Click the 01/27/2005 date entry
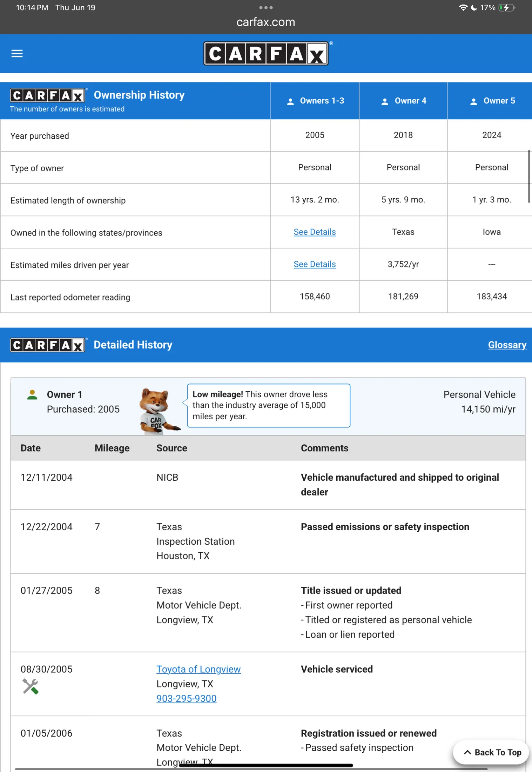Image resolution: width=532 pixels, height=772 pixels. [x=46, y=591]
